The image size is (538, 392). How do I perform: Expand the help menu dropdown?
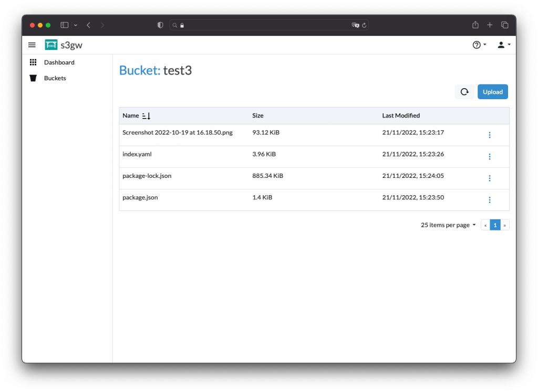[x=479, y=45]
